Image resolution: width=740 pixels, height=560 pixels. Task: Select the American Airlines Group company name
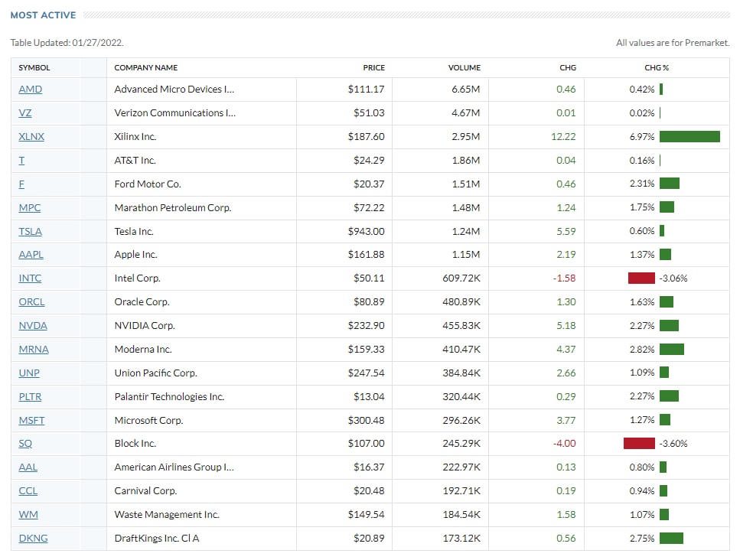[174, 467]
